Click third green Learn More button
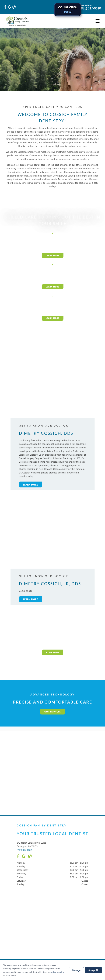This screenshot has height=980, width=105. 52,318
